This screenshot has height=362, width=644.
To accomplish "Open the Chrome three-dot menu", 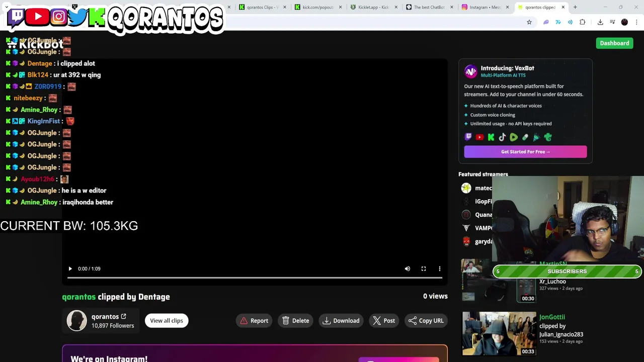I will point(636,22).
